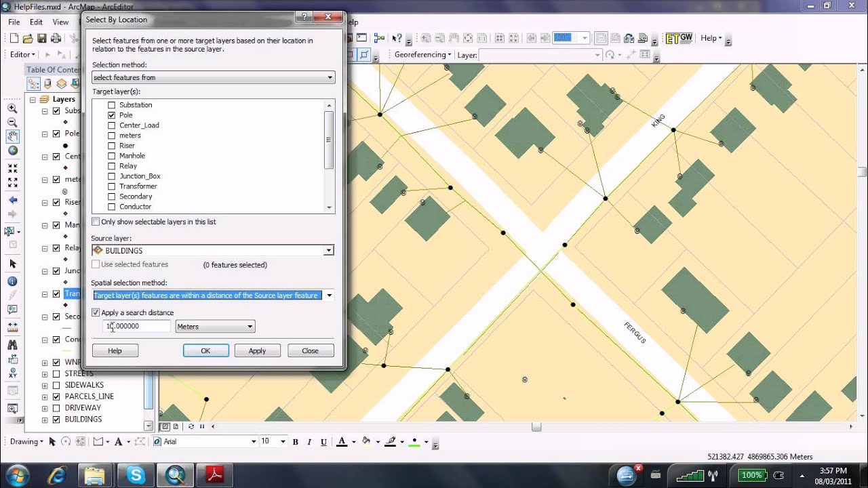Enable Only show selectable layers option

(96, 222)
